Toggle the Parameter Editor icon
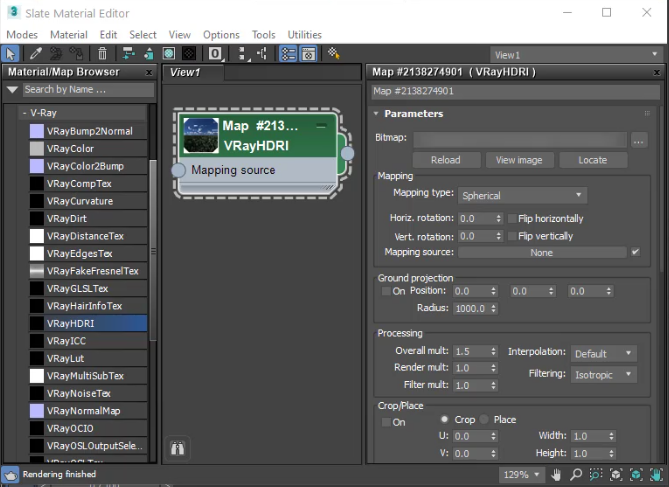This screenshot has height=487, width=669. point(308,54)
